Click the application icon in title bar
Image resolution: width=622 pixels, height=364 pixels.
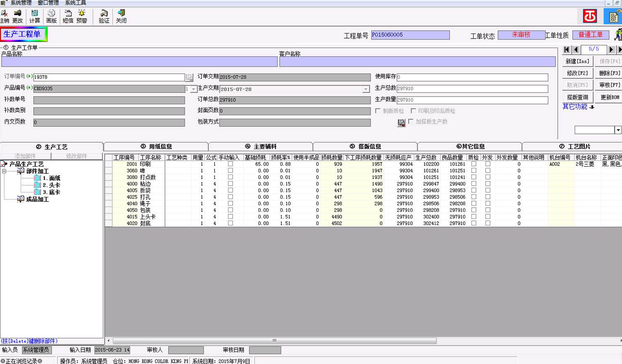[3, 3]
